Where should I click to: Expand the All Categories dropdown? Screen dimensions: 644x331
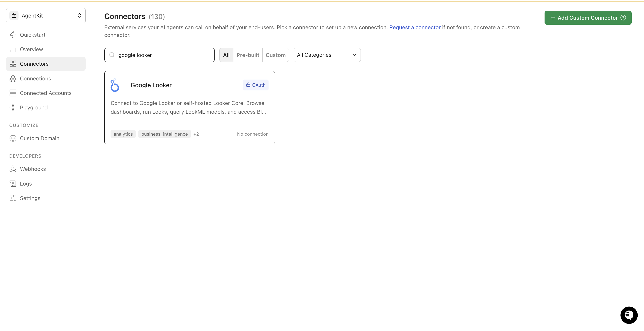(327, 55)
